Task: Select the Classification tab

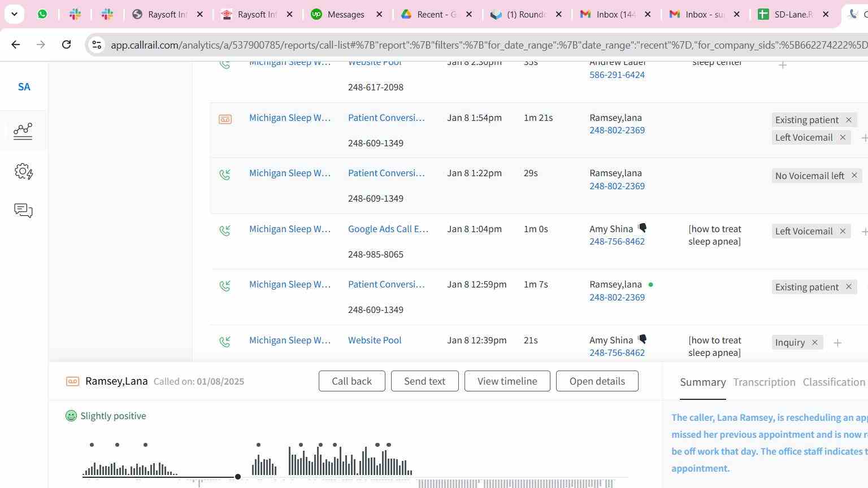Action: [834, 382]
